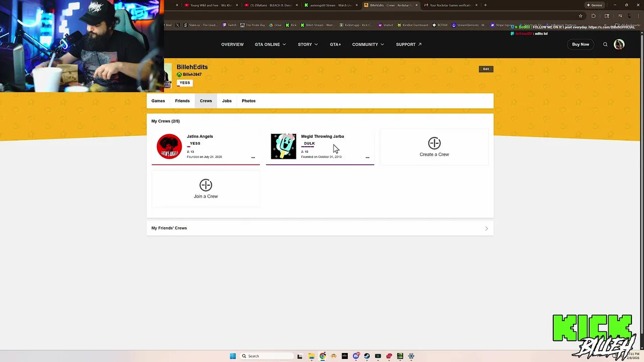Switch to Photos profile tab

point(249,101)
